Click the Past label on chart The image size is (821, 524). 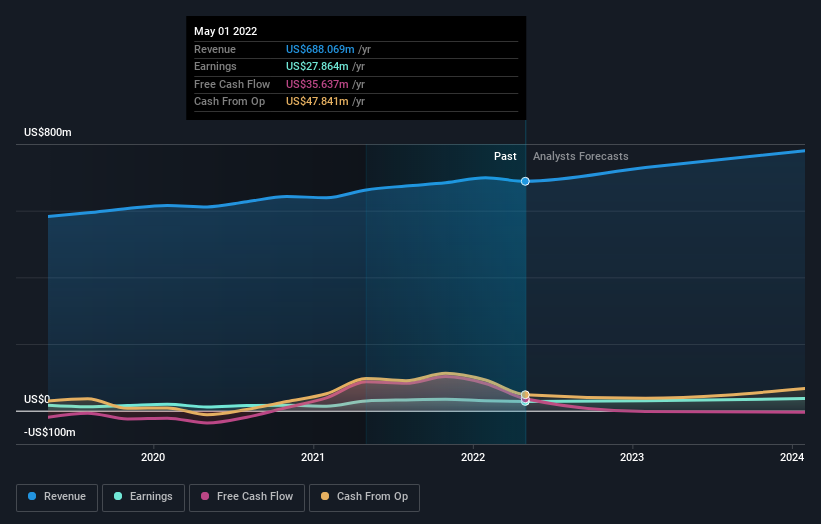505,156
